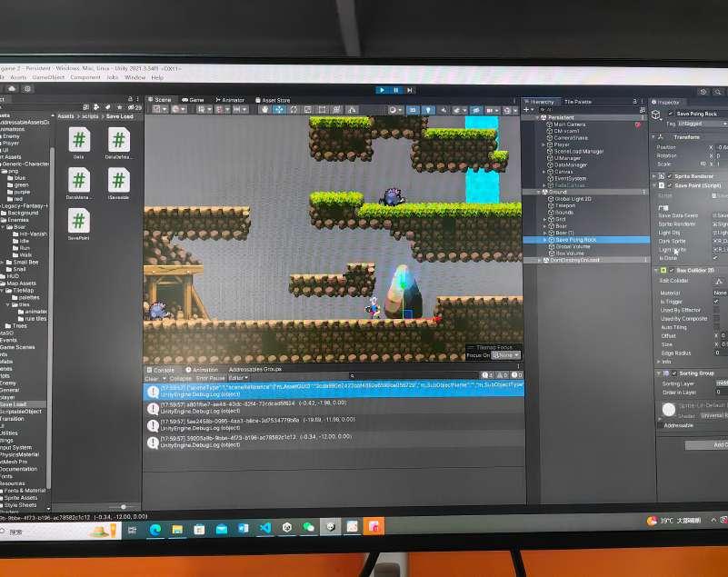Toggle Sprite Renderer component enabled checkbox
This screenshot has height=577, width=728.
click(670, 176)
